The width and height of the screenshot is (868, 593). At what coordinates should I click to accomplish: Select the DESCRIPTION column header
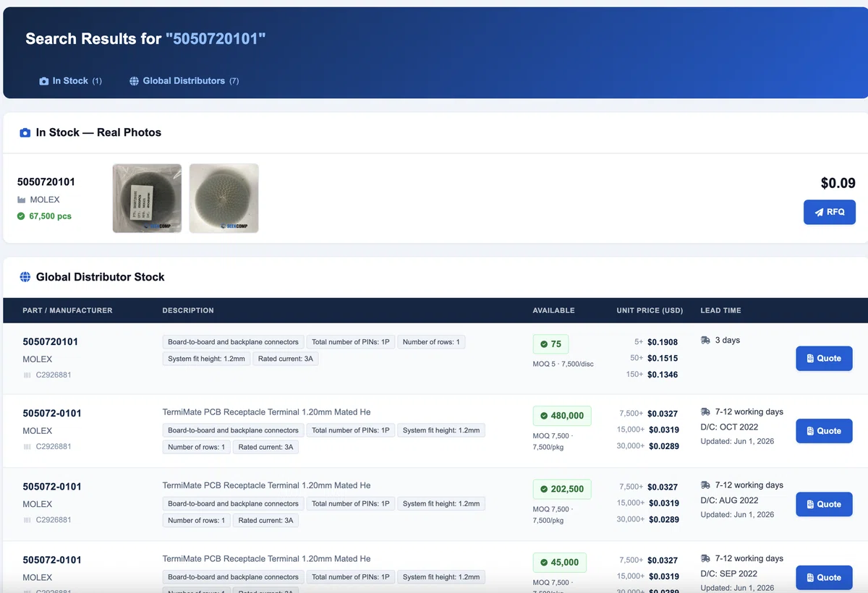click(188, 310)
